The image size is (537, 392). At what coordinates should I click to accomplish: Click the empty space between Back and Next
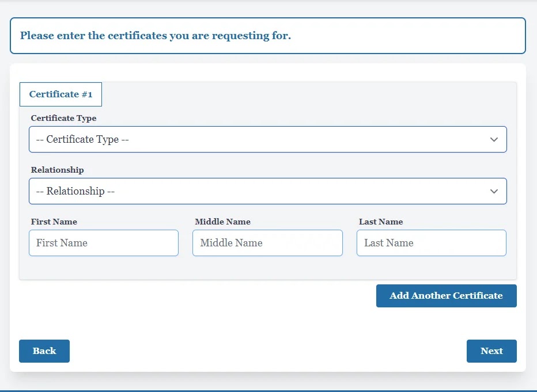click(267, 351)
